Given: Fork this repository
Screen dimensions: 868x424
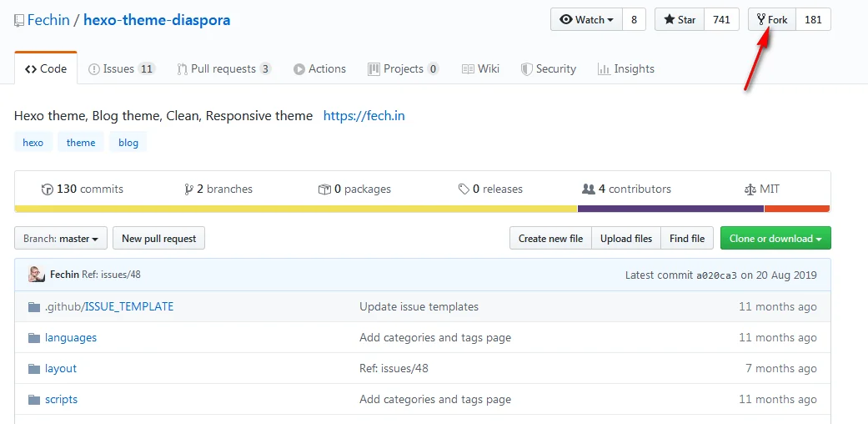Looking at the screenshot, I should pyautogui.click(x=772, y=19).
